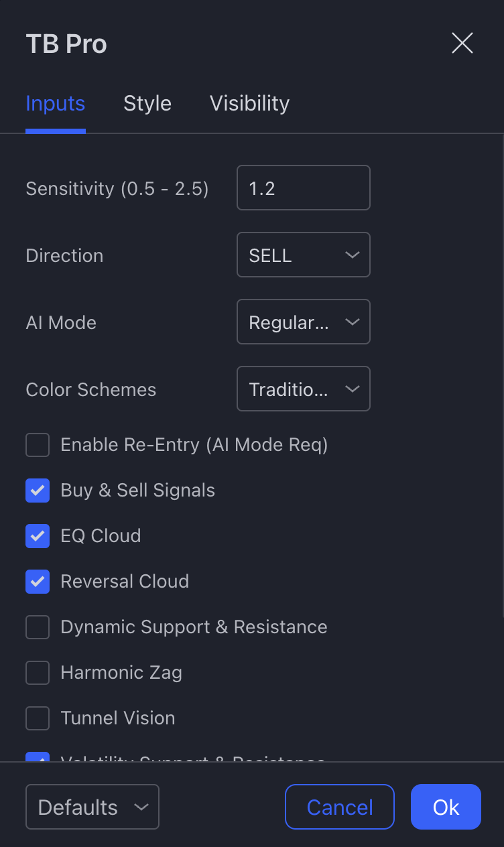Disable the EQ Cloud checkbox
Screen dimensions: 504x847
(38, 536)
